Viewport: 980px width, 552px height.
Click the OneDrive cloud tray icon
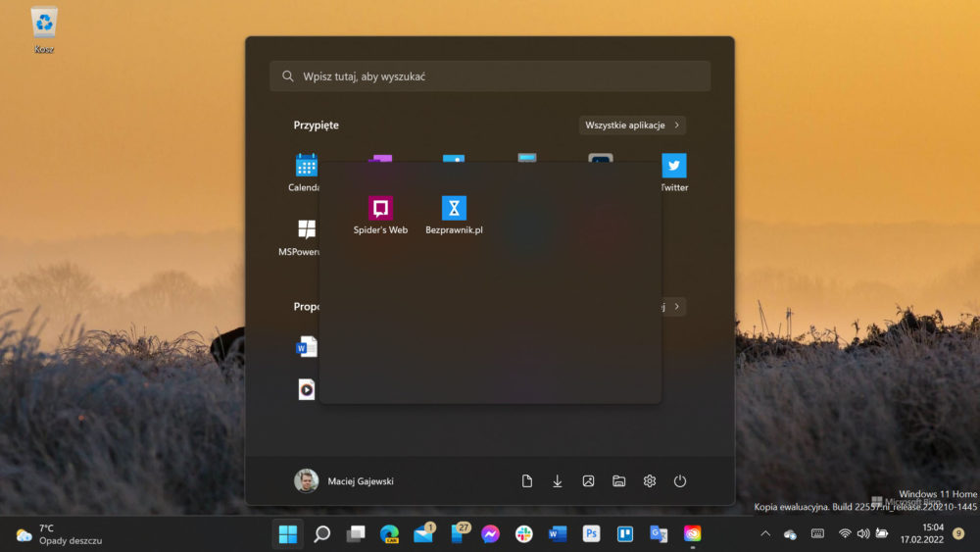(x=790, y=534)
